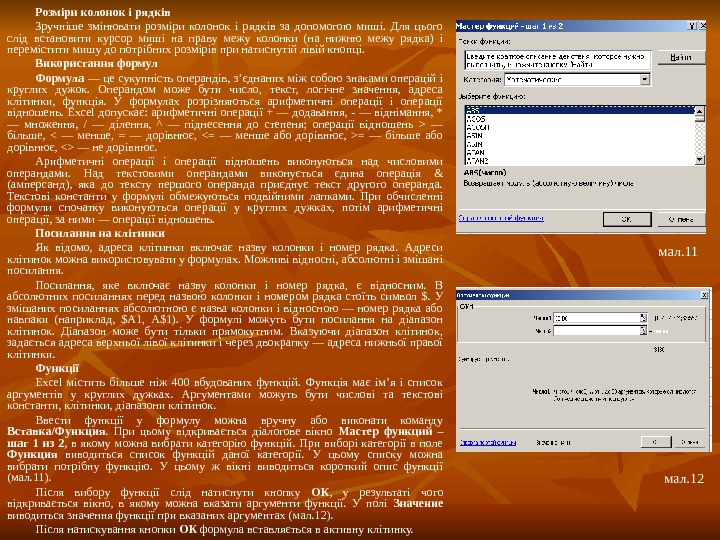The image size is (720, 540).
Task: Click the bold word 'Формула' starting the paragraph
Action: (60, 78)
